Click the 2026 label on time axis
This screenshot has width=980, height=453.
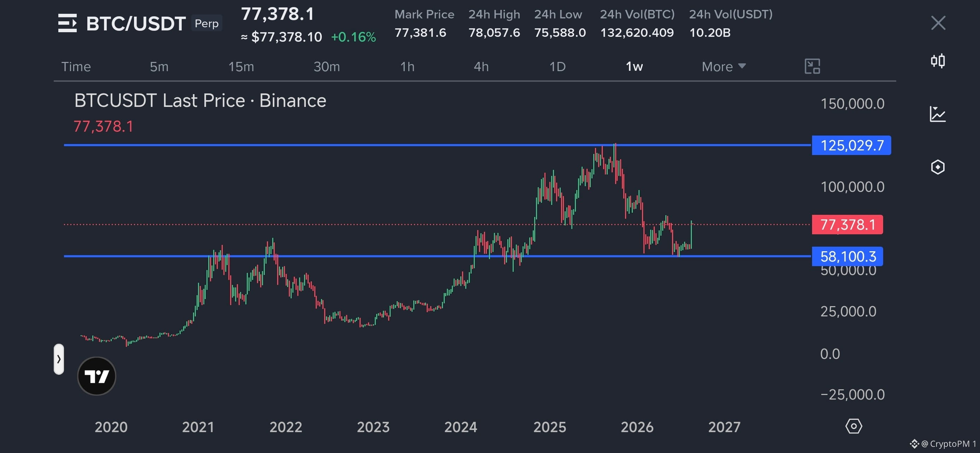[x=637, y=427]
